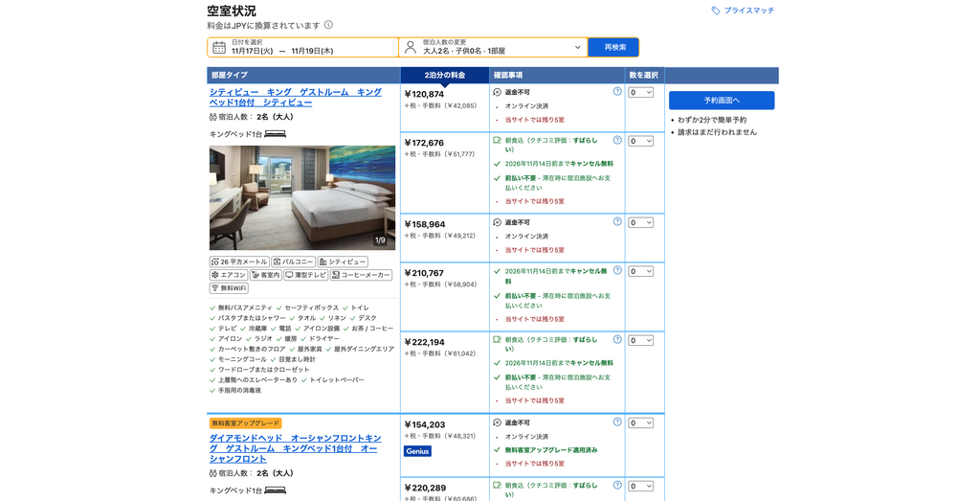Click the バルコニー balcony badge
Viewport: 980px width, 501px height.
(x=293, y=262)
